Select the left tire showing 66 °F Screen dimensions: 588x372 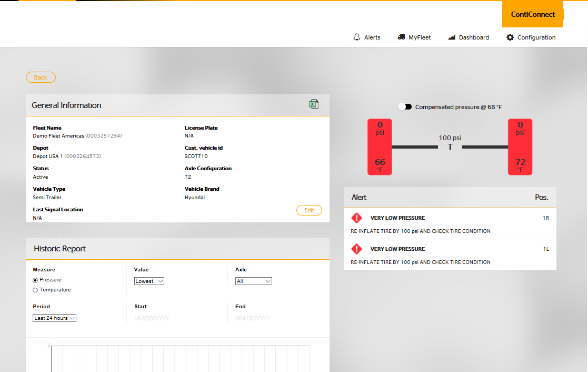[x=380, y=147]
